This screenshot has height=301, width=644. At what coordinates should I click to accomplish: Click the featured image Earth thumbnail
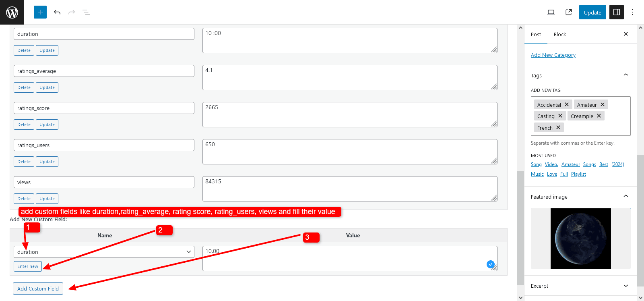pyautogui.click(x=580, y=239)
